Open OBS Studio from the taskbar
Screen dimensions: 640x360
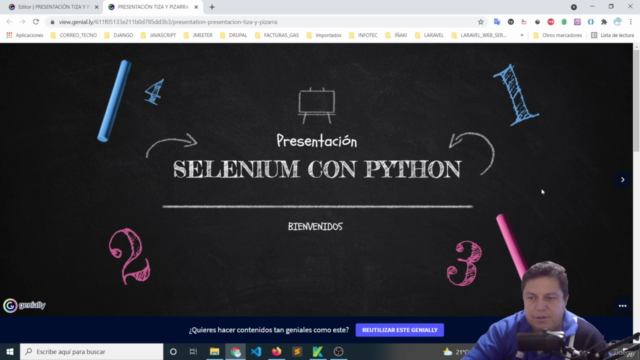(338, 351)
